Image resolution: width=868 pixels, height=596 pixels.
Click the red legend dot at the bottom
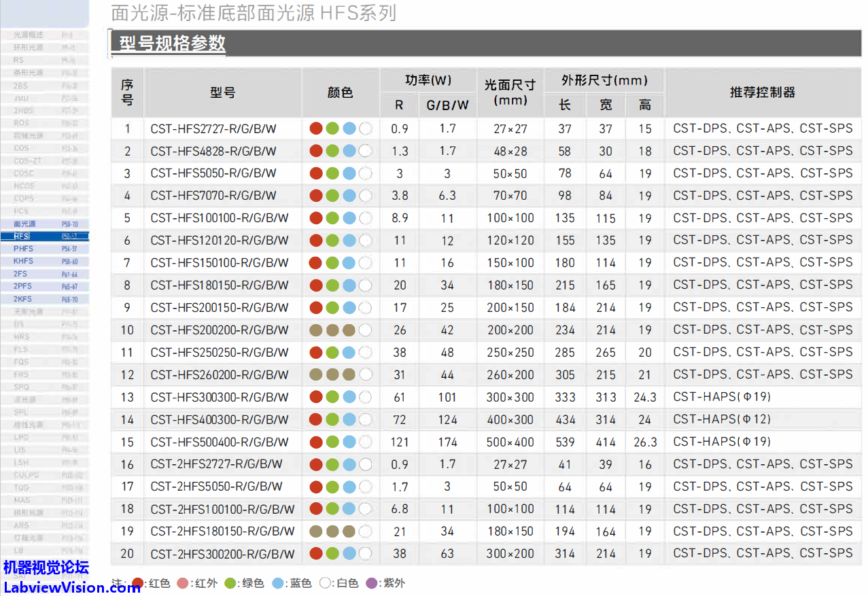137,583
